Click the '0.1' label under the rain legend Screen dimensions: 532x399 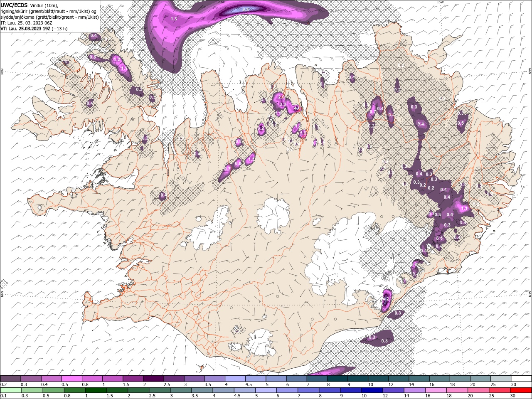3,396
